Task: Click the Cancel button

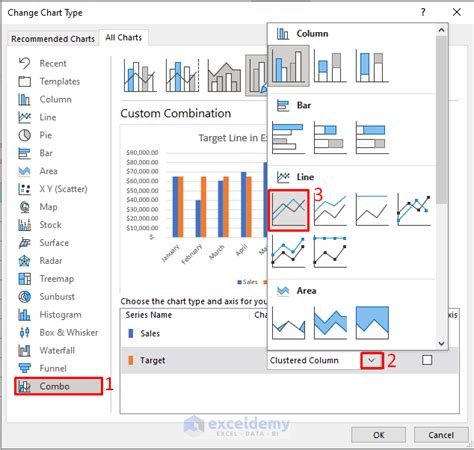Action: coord(441,435)
